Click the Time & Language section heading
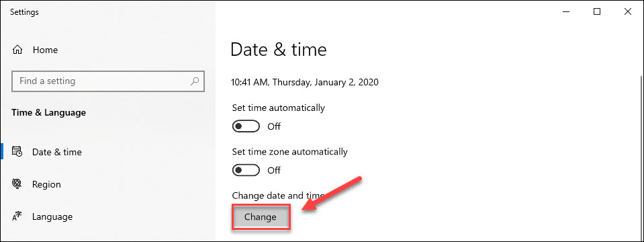644x242 pixels. tap(48, 112)
